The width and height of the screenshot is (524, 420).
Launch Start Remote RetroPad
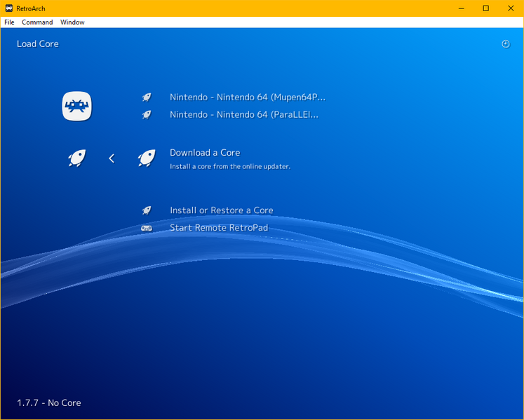pos(218,228)
